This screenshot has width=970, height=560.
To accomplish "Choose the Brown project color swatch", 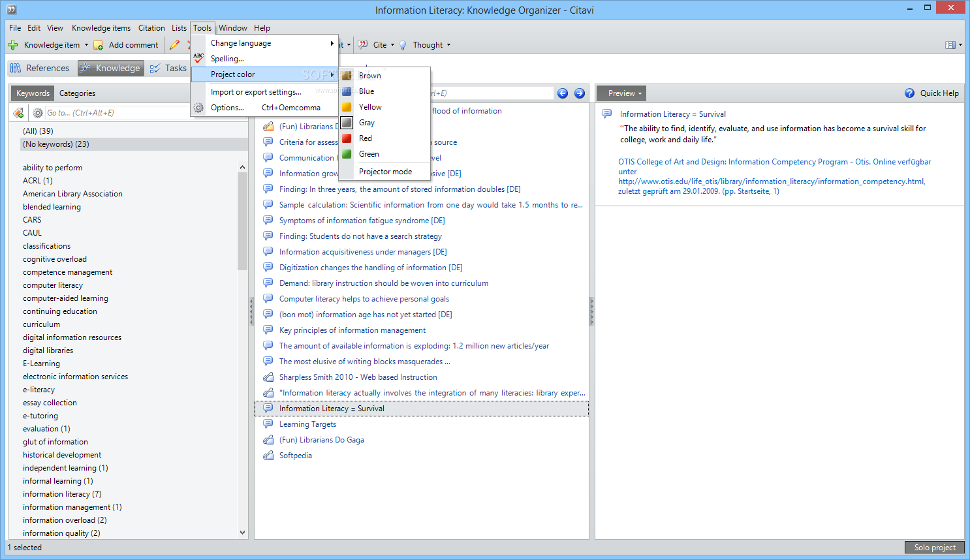I will point(347,76).
